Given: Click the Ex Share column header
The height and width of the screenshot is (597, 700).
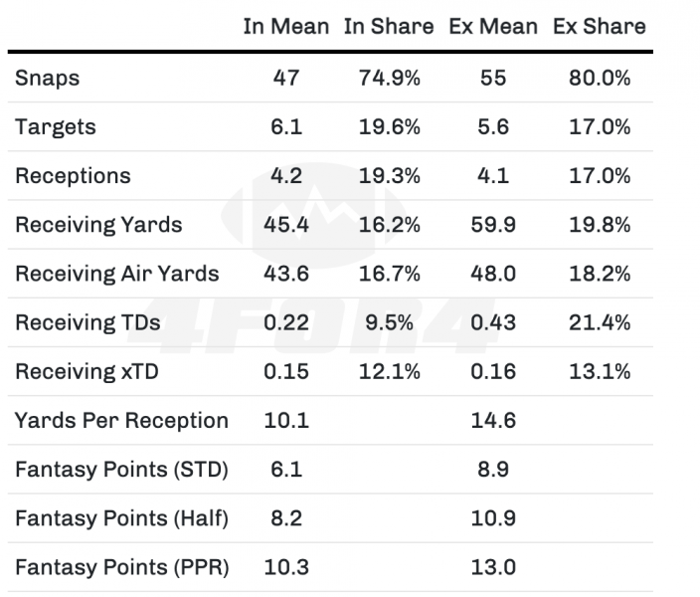Looking at the screenshot, I should [599, 27].
